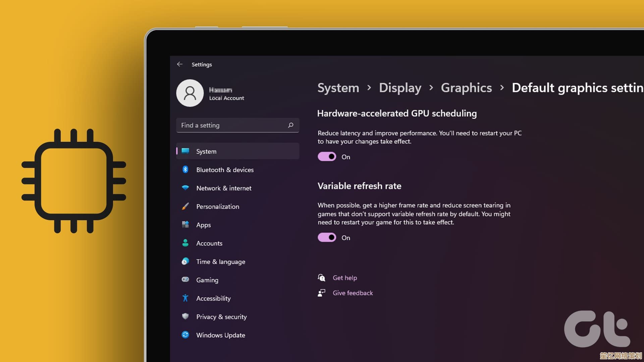Open Give feedback link

click(353, 293)
